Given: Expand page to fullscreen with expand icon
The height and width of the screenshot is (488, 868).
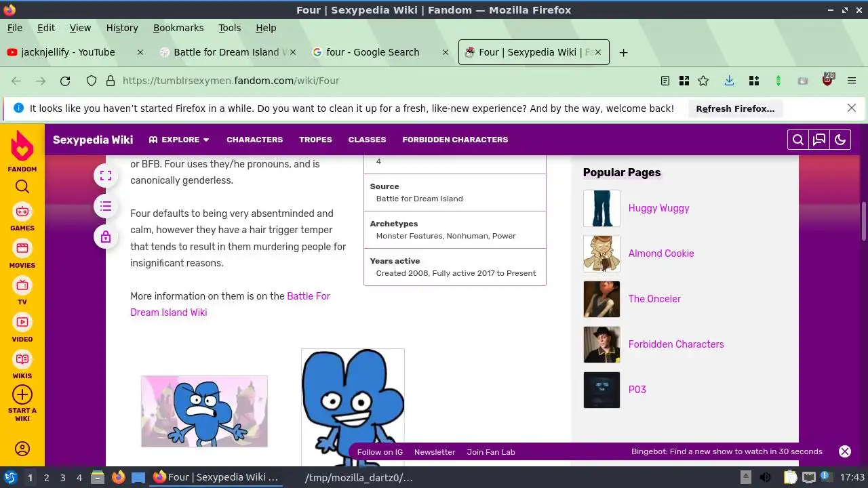Looking at the screenshot, I should [x=105, y=176].
